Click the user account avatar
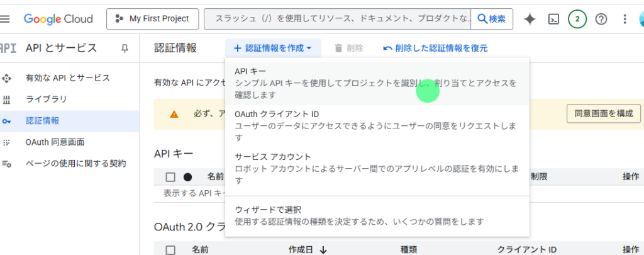This screenshot has width=644, height=255. 640,19
